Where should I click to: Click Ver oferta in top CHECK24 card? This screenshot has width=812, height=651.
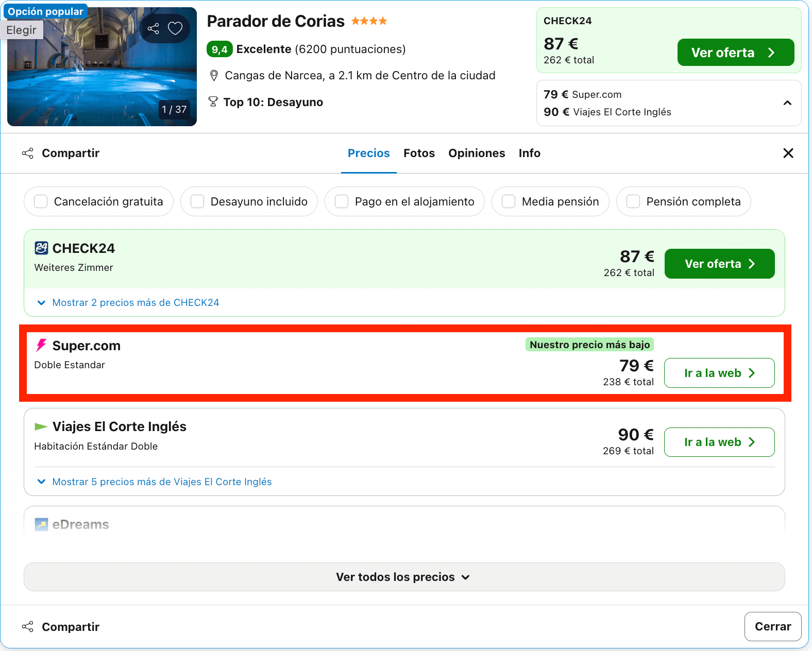(735, 53)
